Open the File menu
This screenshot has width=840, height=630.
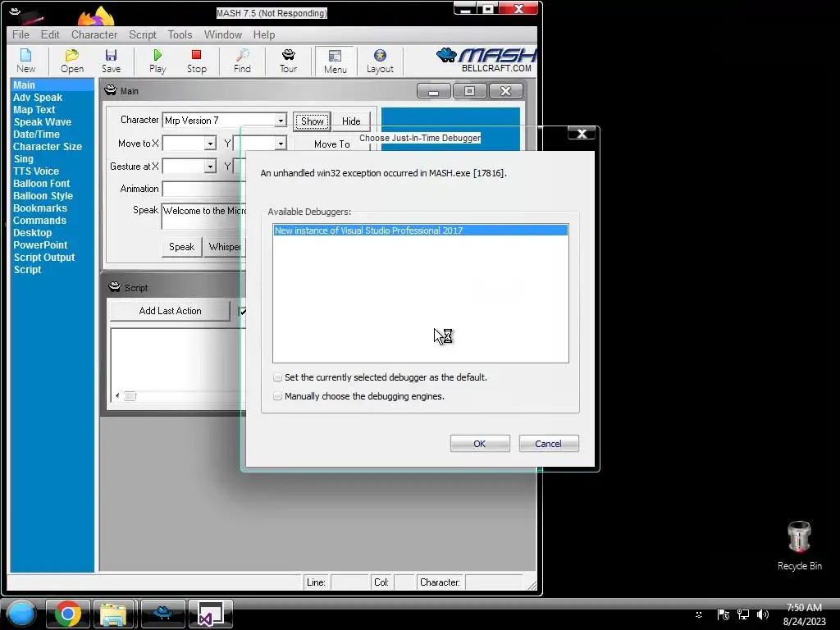[x=21, y=34]
